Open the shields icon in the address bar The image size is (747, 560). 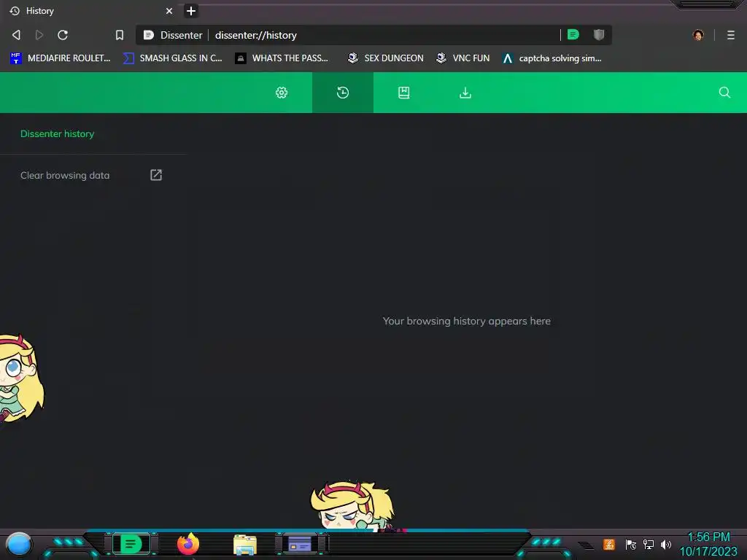point(599,34)
